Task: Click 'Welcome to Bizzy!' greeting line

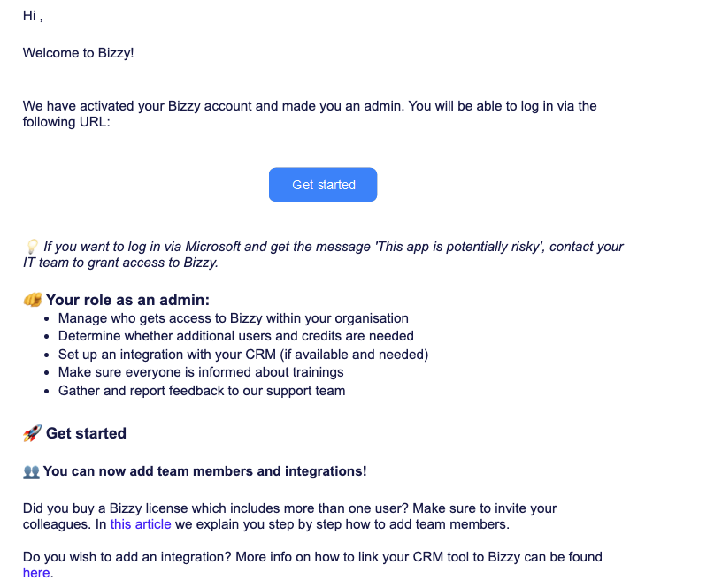Action: tap(78, 53)
